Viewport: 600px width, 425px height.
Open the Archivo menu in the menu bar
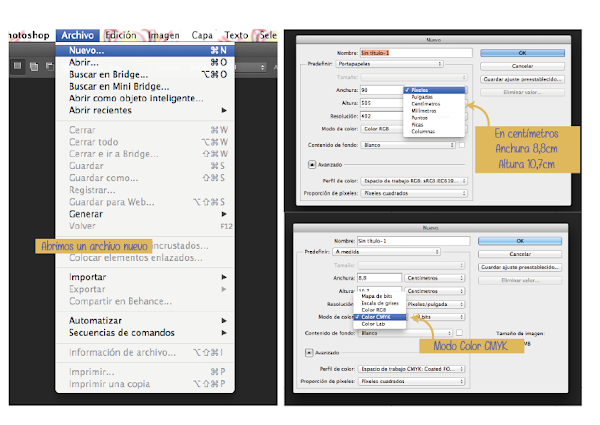pyautogui.click(x=78, y=35)
